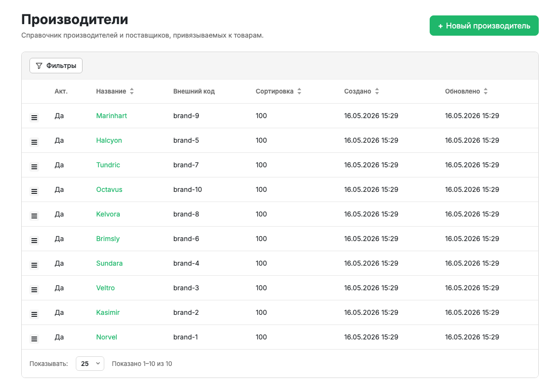
Task: Sort by the Создано column header text
Action: 358,91
